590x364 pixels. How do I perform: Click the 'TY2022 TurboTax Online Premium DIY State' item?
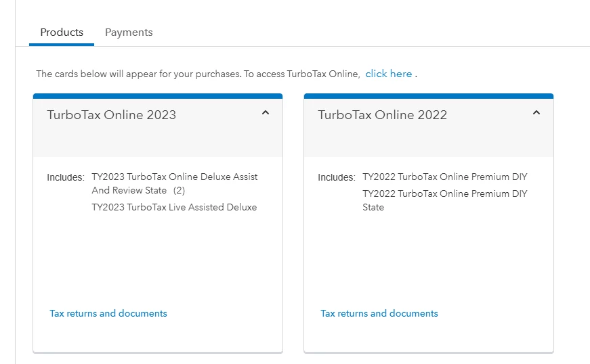click(445, 200)
